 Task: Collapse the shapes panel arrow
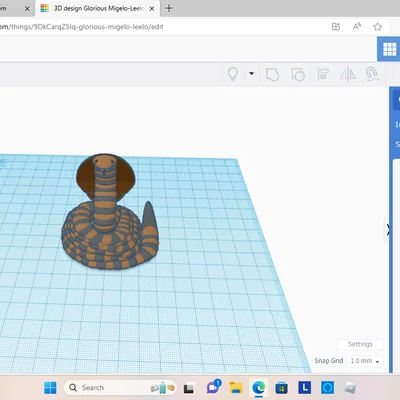coord(388,230)
